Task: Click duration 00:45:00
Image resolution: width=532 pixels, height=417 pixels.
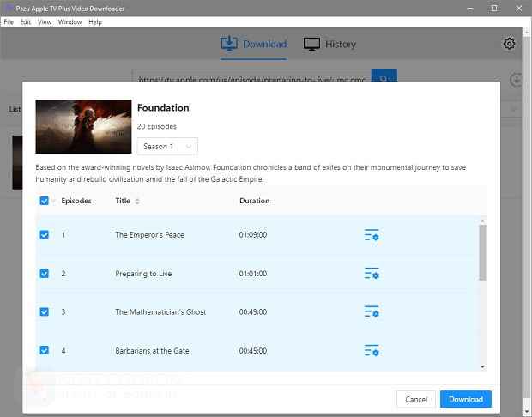Action: coord(253,350)
